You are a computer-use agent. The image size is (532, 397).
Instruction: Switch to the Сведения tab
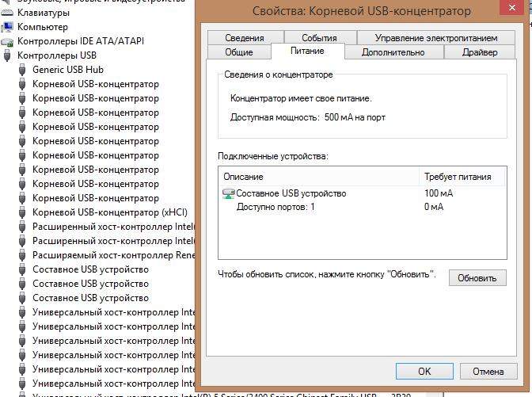click(244, 37)
